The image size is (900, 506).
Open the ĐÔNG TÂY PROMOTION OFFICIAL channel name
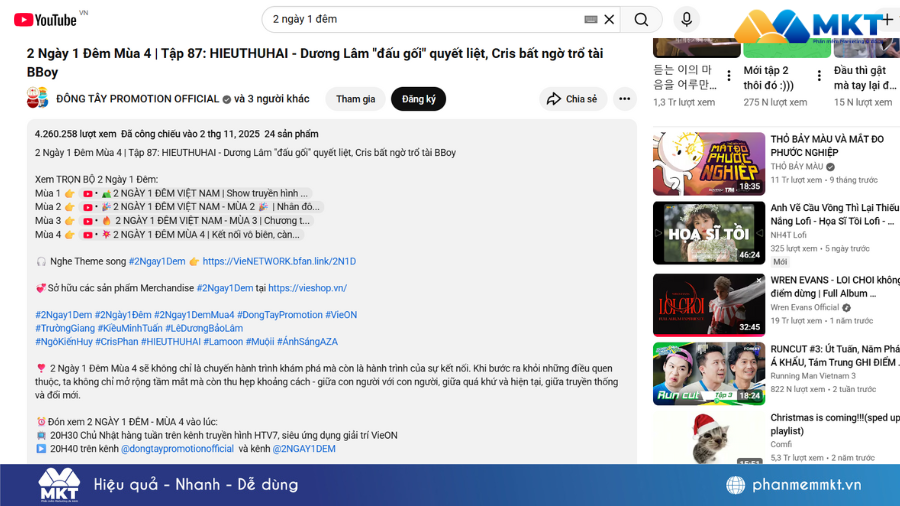(x=138, y=99)
